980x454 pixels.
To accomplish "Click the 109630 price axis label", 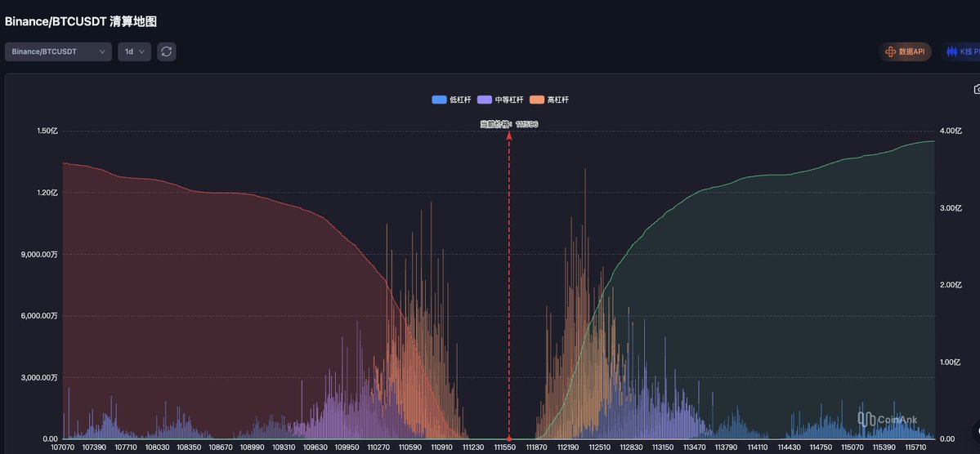I will point(315,447).
